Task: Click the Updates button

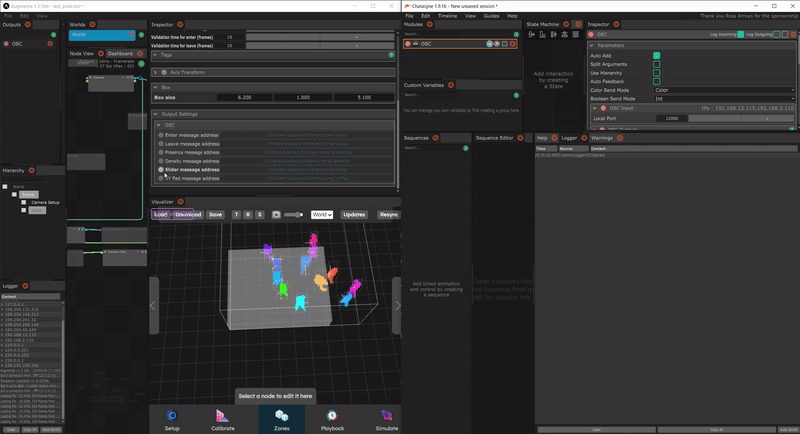Action: pos(354,215)
